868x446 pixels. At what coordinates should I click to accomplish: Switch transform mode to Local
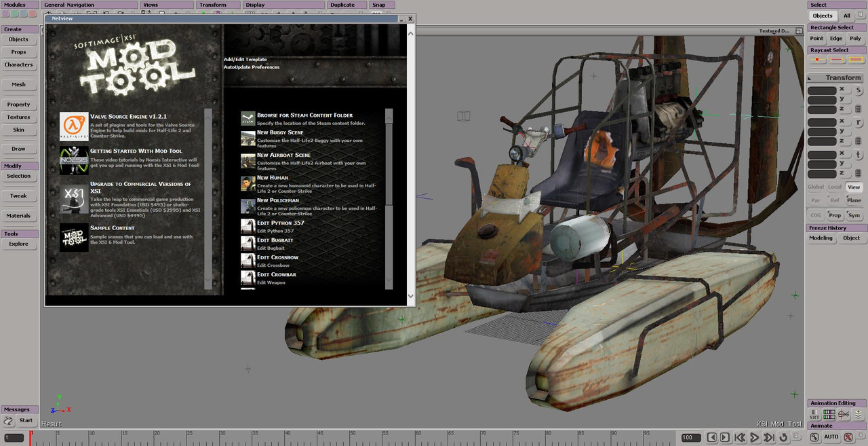click(835, 187)
